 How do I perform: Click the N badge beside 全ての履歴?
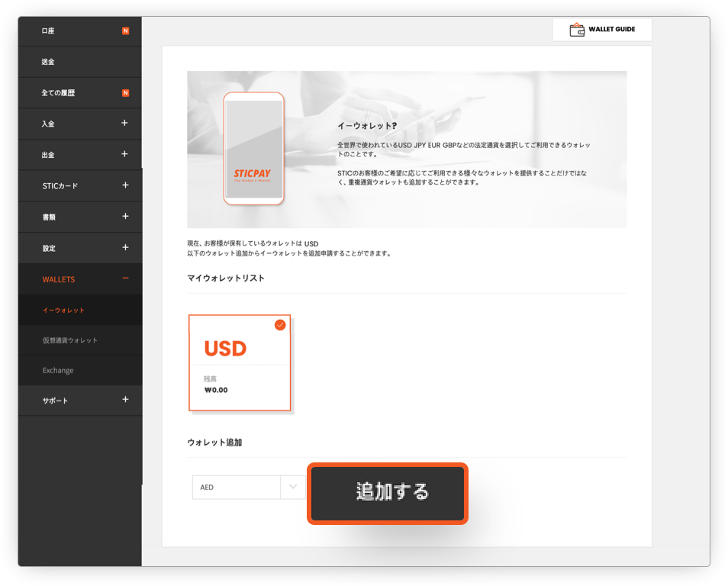click(125, 93)
